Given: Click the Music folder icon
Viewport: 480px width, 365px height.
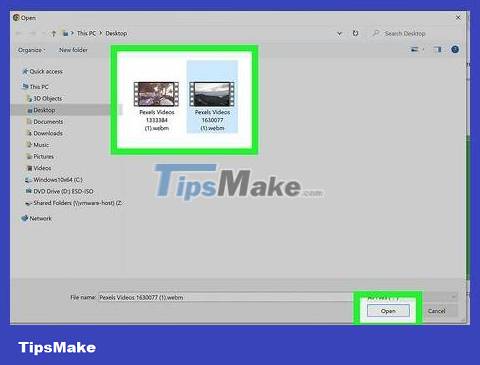Looking at the screenshot, I should pyautogui.click(x=29, y=145).
